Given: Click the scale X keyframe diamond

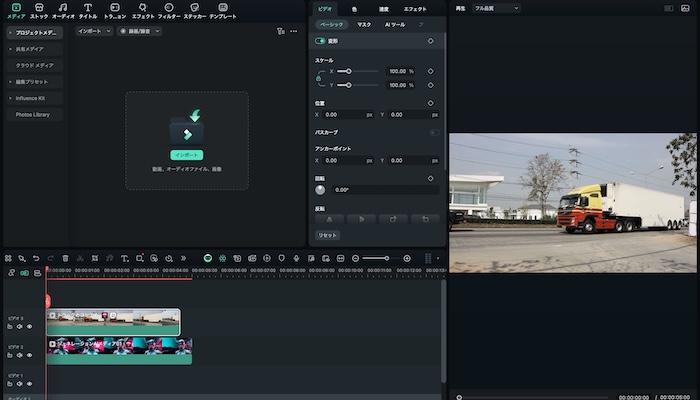Looking at the screenshot, I should tap(430, 71).
